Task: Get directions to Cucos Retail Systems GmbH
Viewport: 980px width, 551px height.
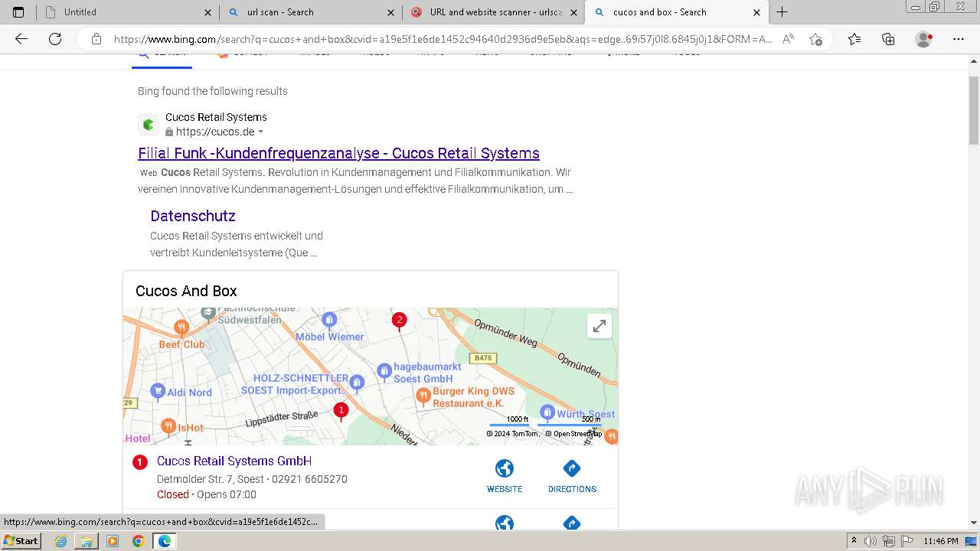Action: (572, 476)
